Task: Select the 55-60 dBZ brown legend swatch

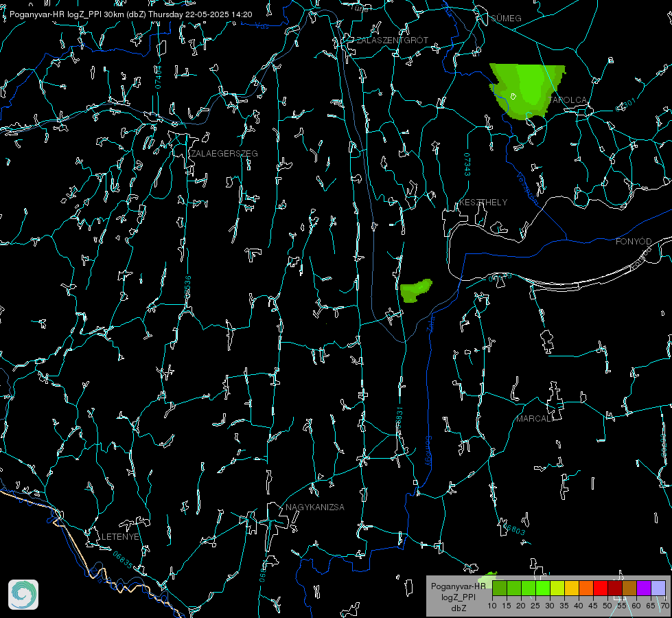Action: tap(629, 588)
